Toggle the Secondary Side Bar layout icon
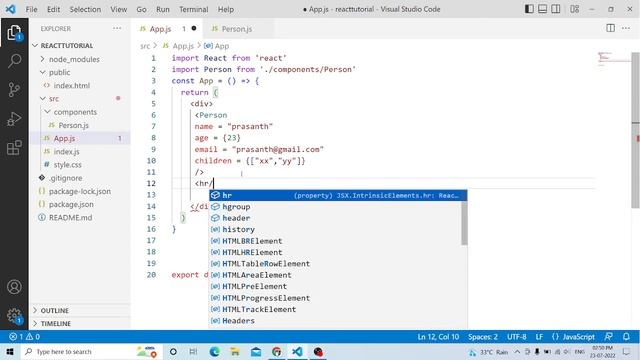Image resolution: width=640 pixels, height=360 pixels. 556,9
